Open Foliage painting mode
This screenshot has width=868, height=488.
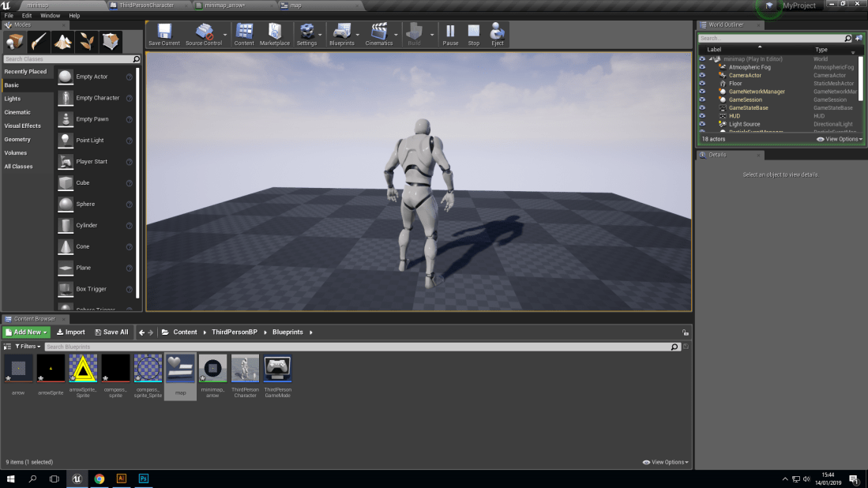[85, 42]
